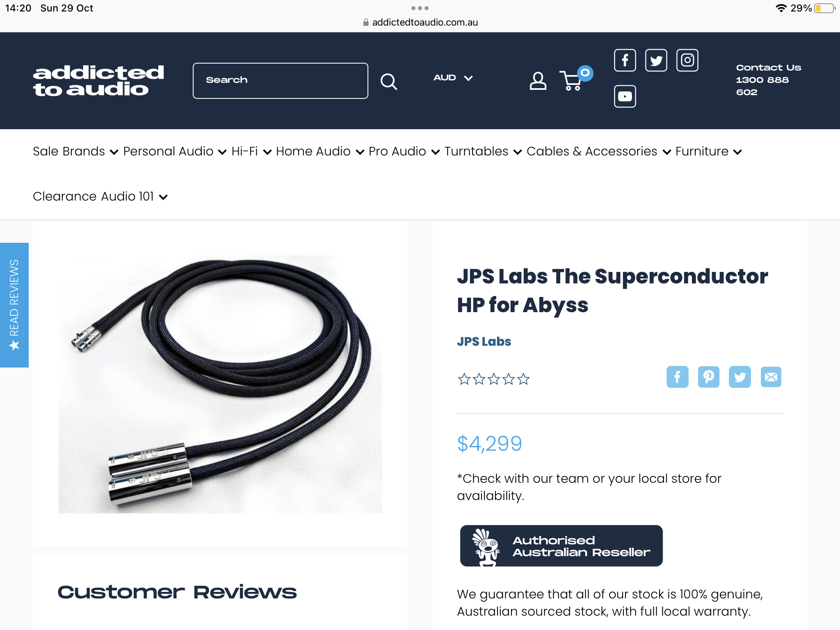Open the JPS Labs brand link

click(484, 341)
